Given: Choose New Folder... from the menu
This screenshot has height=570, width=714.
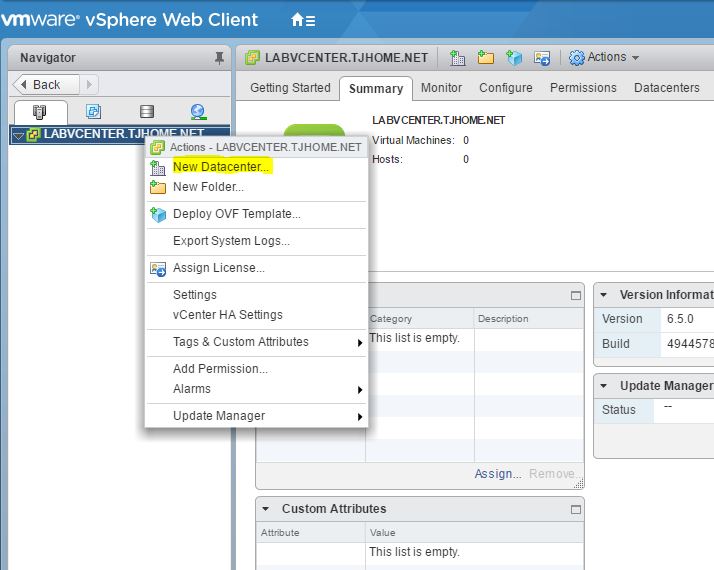Looking at the screenshot, I should [x=208, y=187].
